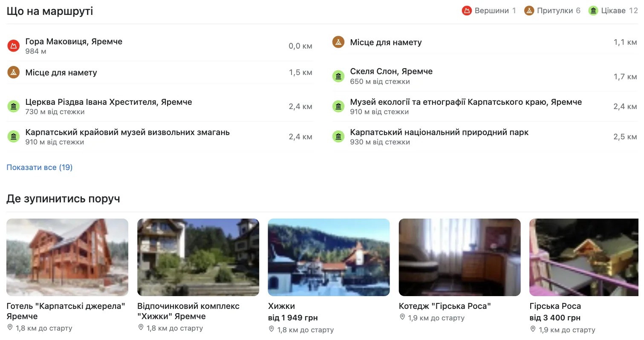Click the location pin under Гірська Роса від 3 400 грн
644x340 pixels.
533,329
